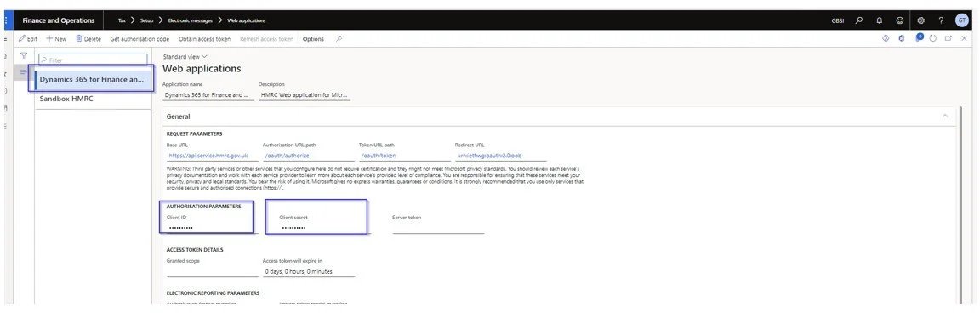Click the Description field

tap(305, 95)
